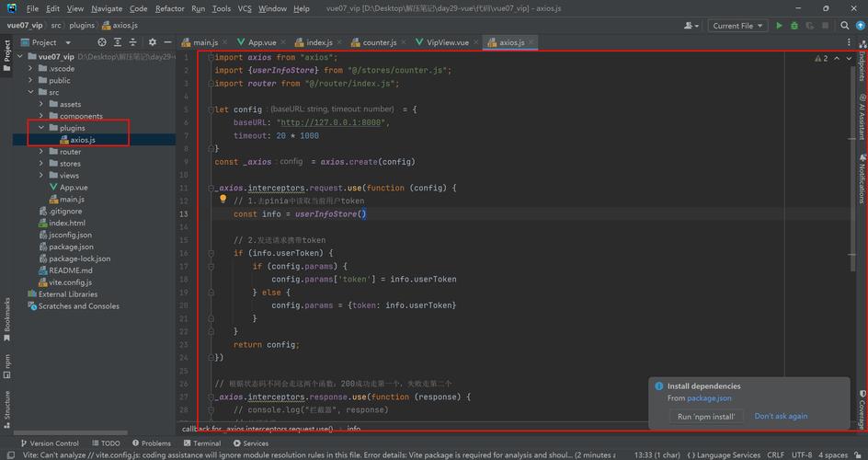Click the UTF-8 encoding in status bar
The height and width of the screenshot is (460, 868).
click(x=801, y=454)
